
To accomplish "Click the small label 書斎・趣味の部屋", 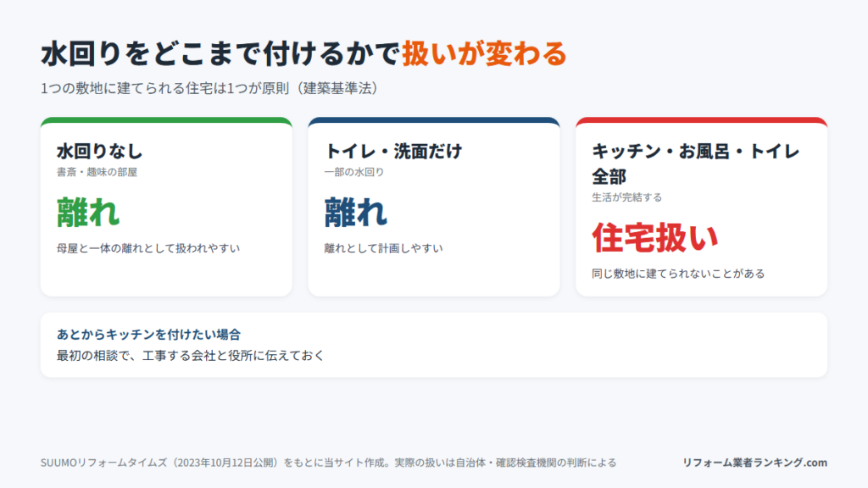I will click(97, 172).
